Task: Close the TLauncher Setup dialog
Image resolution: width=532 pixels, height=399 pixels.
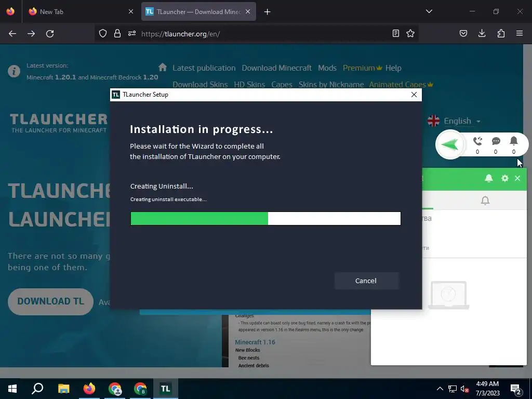Action: (x=414, y=95)
